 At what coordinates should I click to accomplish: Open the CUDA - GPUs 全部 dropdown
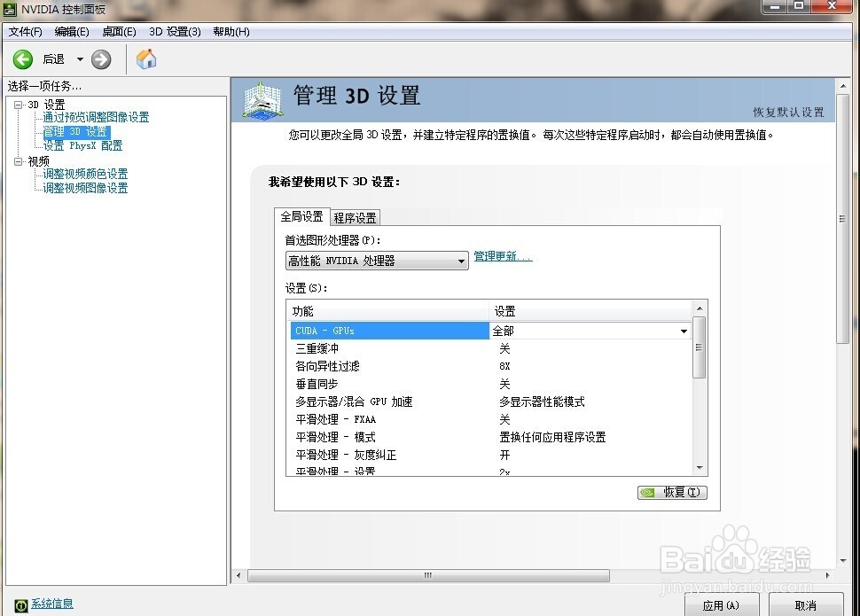[x=590, y=331]
